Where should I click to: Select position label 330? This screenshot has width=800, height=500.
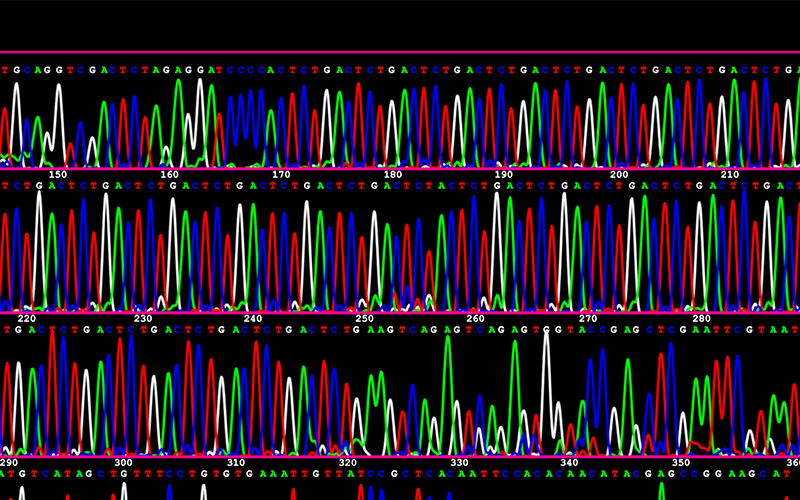click(x=459, y=463)
